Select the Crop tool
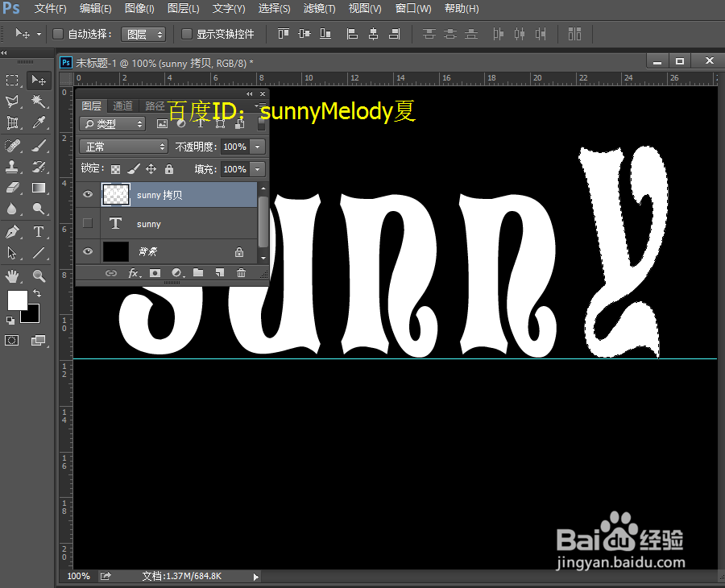 click(12, 122)
